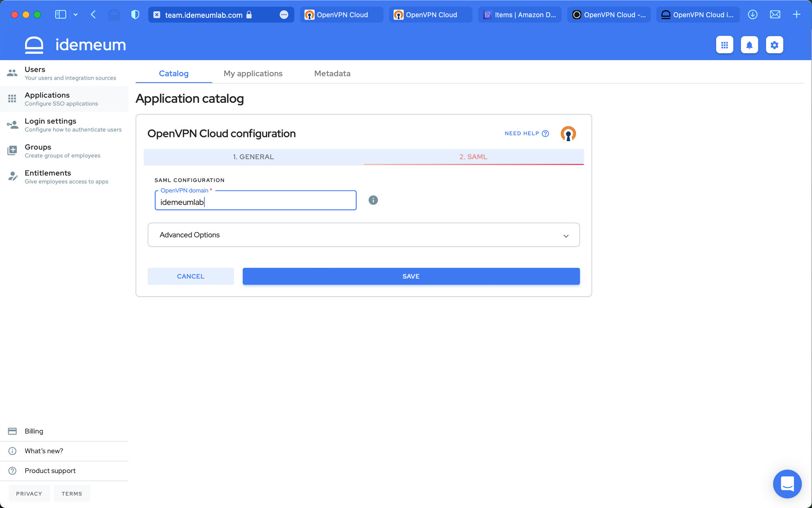This screenshot has width=812, height=508.
Task: Toggle the browser sidebar icon
Action: click(x=60, y=15)
